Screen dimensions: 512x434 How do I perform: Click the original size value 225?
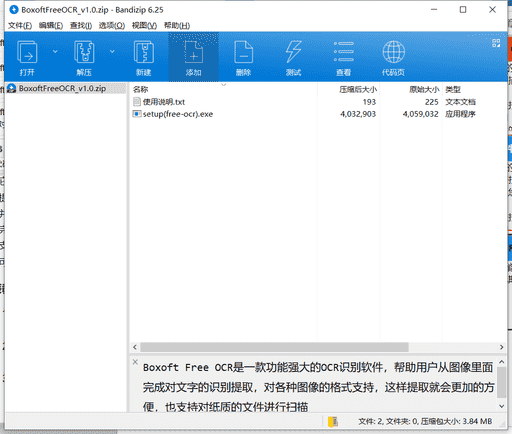[432, 102]
